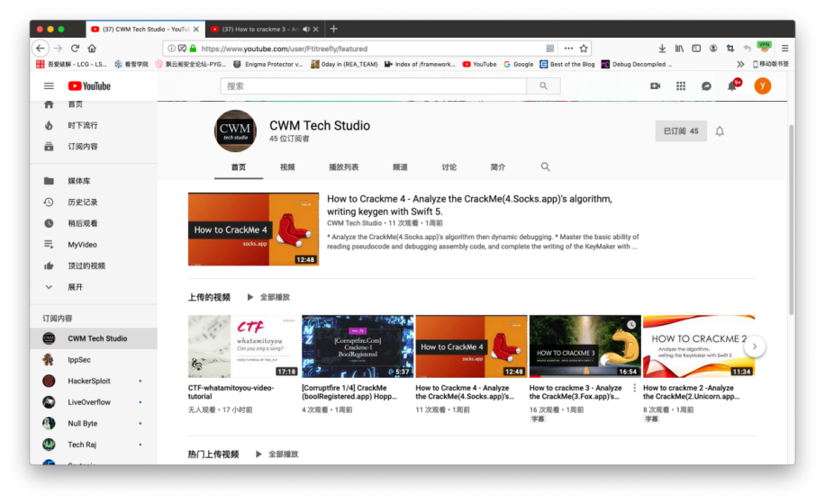825x504 pixels.
Task: Open the How to Crackme 3 thumbnail
Action: pyautogui.click(x=585, y=346)
